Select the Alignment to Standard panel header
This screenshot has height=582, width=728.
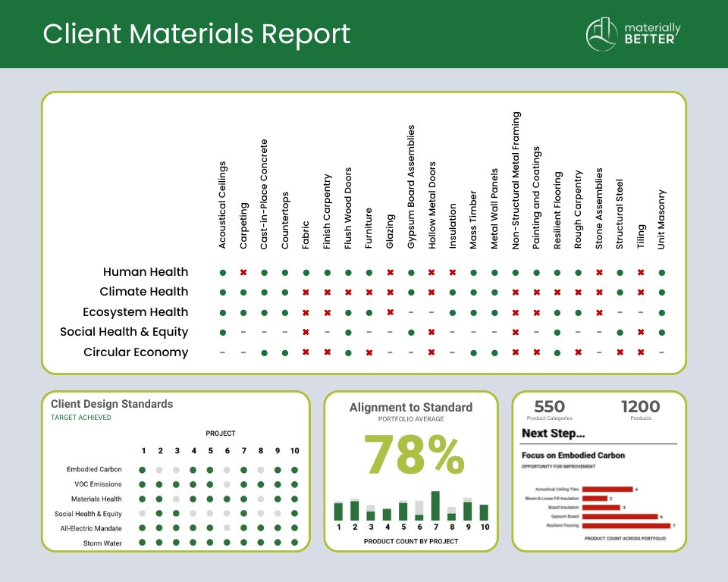412,407
